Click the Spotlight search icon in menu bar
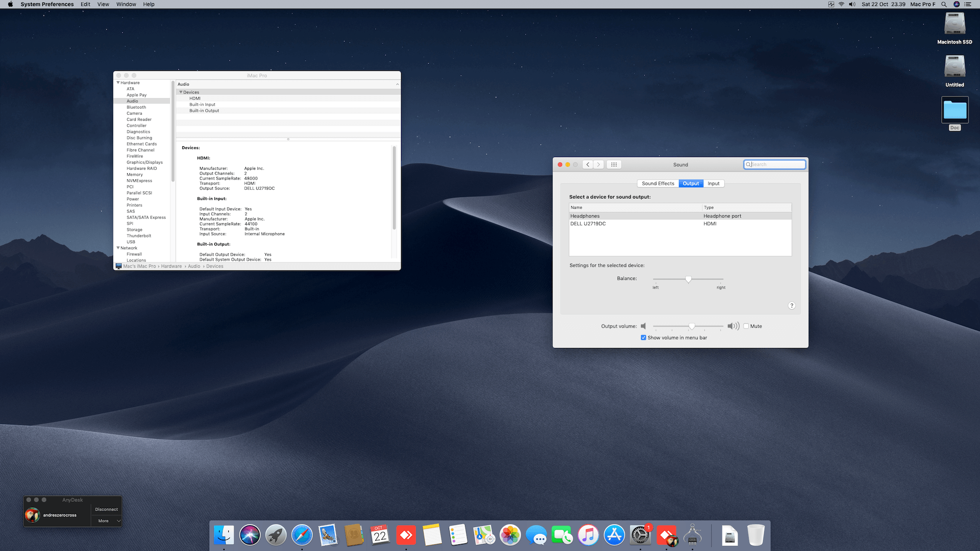The width and height of the screenshot is (980, 551). click(944, 4)
